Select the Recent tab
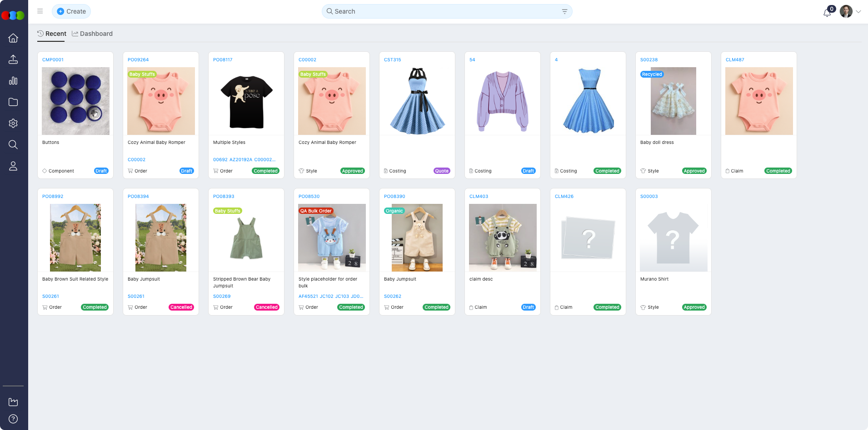Viewport: 868px width, 430px height. point(52,34)
